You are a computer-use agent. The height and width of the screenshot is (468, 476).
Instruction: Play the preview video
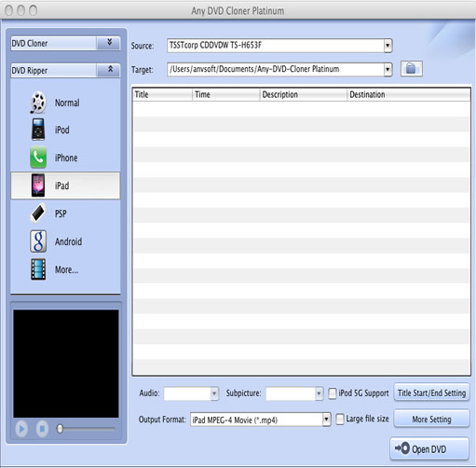21,429
